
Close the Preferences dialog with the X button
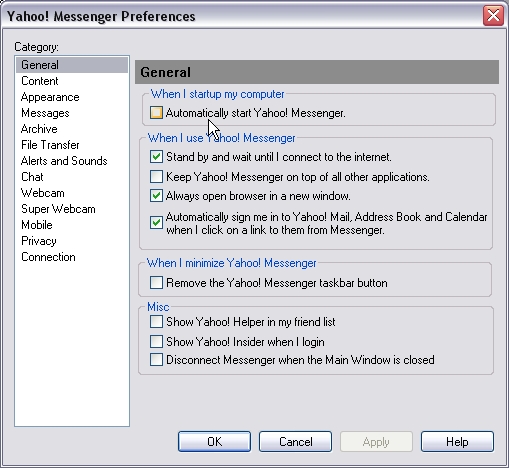[x=493, y=16]
